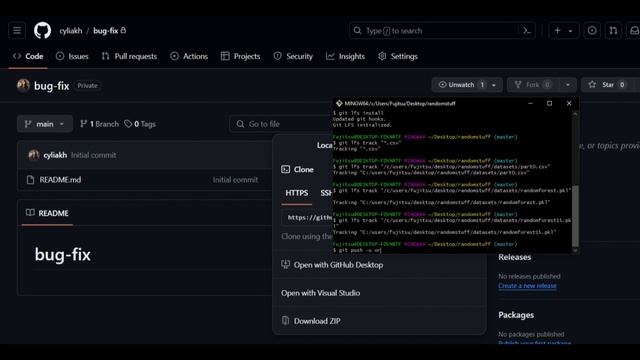Open the command palette icon in search bar
The image size is (640, 360).
pyautogui.click(x=527, y=31)
